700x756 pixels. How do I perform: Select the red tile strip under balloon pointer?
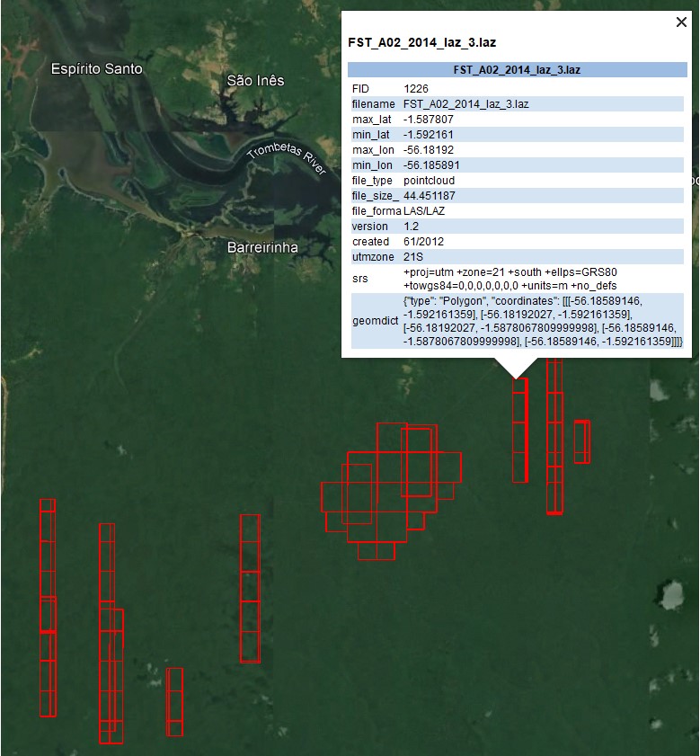519,431
